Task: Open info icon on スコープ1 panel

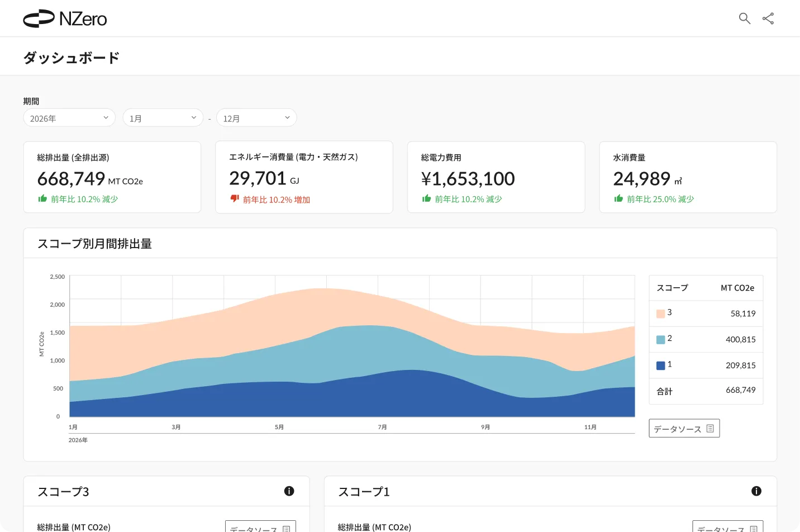Action: [x=756, y=491]
